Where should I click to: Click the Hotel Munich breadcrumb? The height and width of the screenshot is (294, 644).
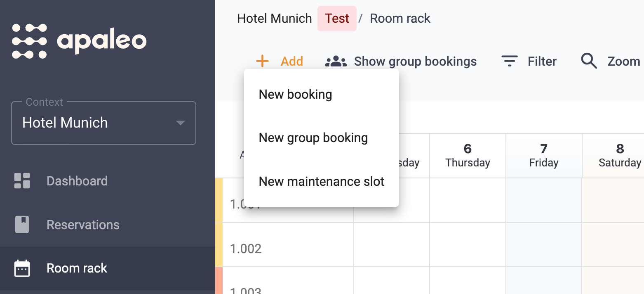275,19
